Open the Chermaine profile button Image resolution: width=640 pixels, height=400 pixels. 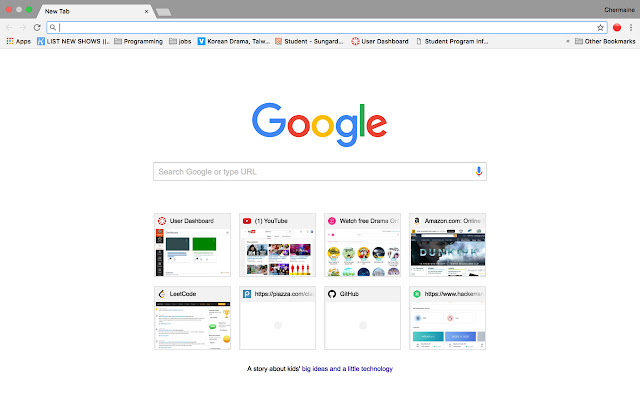pos(619,10)
